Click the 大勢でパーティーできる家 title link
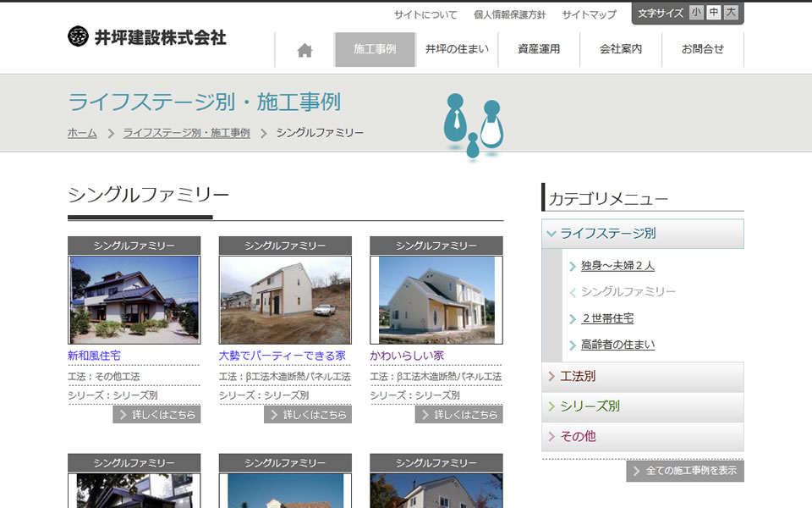 pyautogui.click(x=283, y=356)
